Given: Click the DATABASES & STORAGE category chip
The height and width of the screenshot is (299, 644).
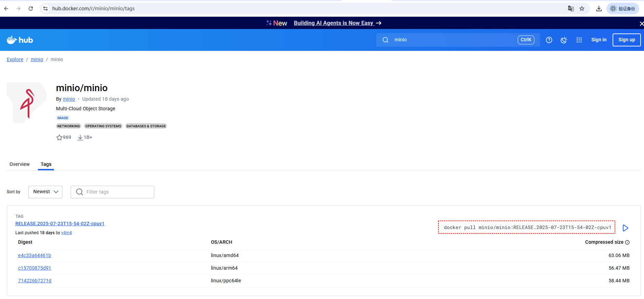Looking at the screenshot, I should point(146,126).
